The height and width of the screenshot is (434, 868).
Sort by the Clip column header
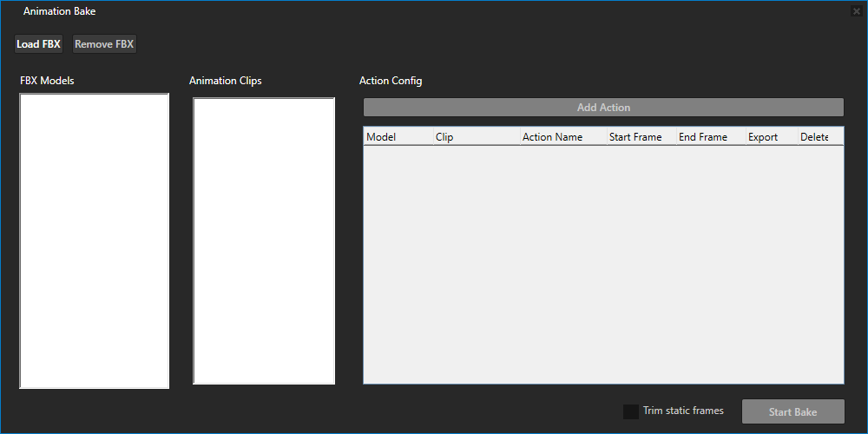477,137
